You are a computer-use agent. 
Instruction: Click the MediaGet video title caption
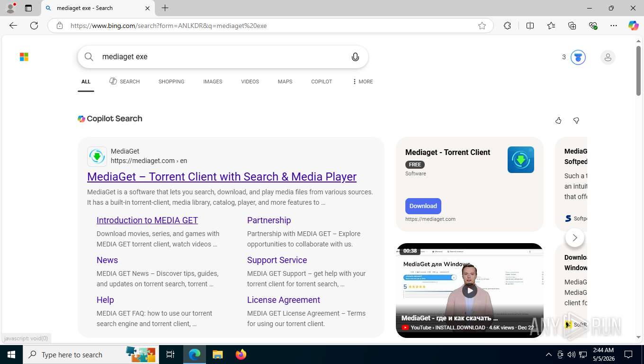click(449, 318)
